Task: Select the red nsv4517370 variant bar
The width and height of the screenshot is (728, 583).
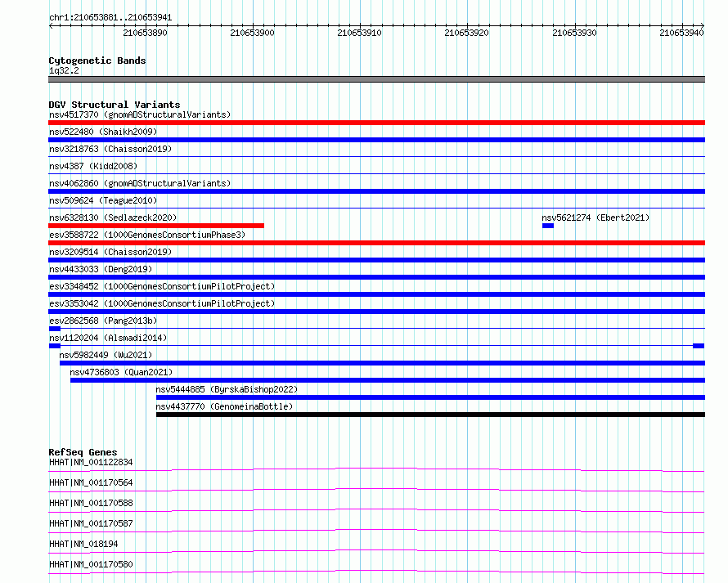Action: point(376,123)
